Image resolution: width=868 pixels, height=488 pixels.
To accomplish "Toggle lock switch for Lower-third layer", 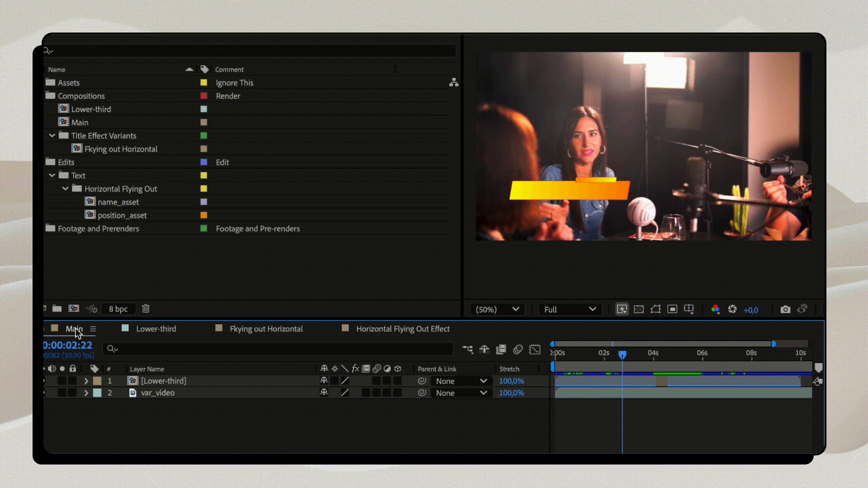I will tap(72, 381).
